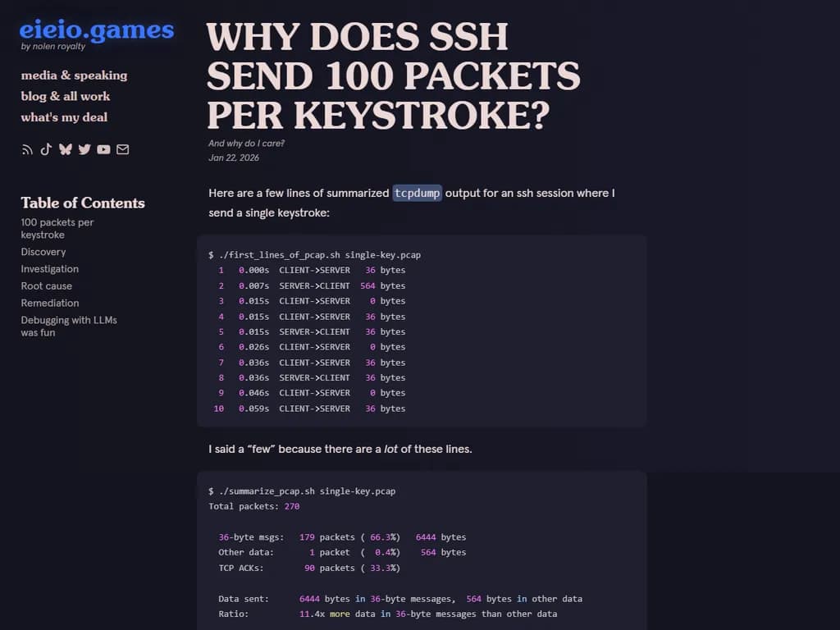Click the Twitter bird icon
840x630 pixels.
84,149
